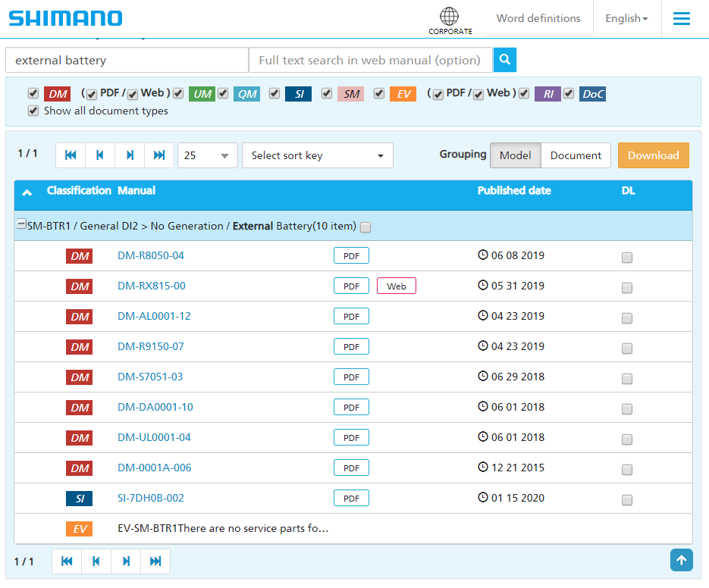Click the DoC badge in the filter bar
The width and height of the screenshot is (709, 588).
(x=593, y=94)
